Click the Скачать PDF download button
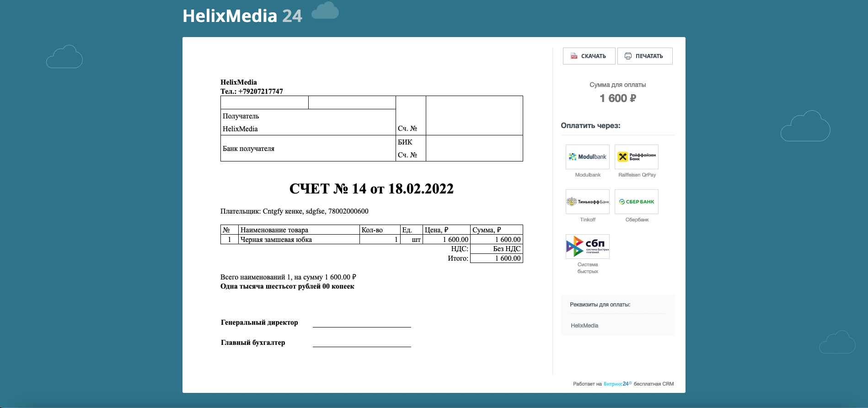 (589, 56)
